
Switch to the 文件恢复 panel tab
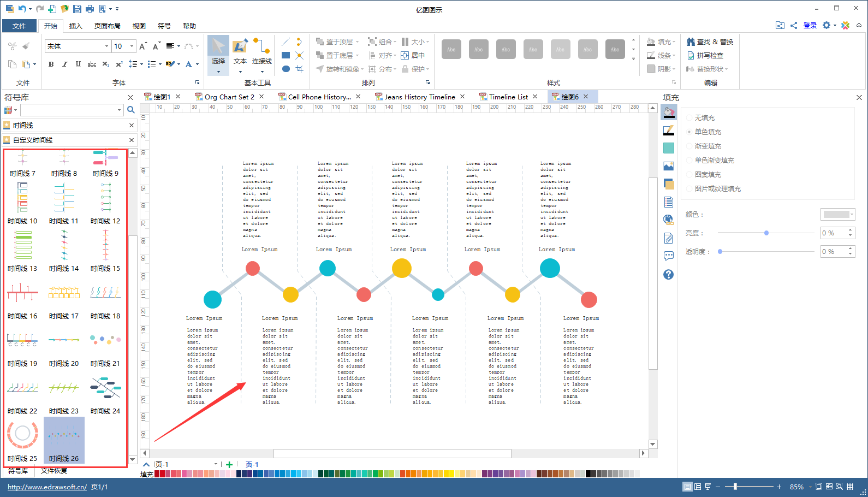tap(53, 471)
